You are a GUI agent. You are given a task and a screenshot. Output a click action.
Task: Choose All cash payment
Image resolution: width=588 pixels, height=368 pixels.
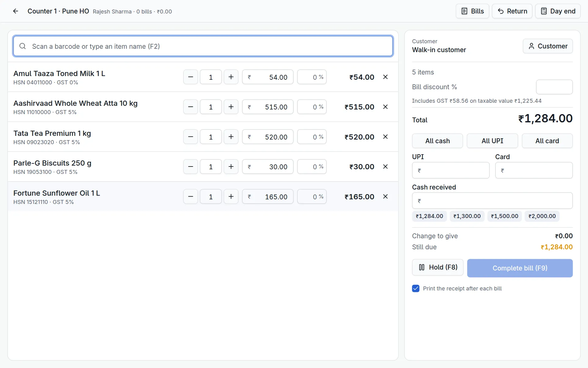pyautogui.click(x=437, y=141)
